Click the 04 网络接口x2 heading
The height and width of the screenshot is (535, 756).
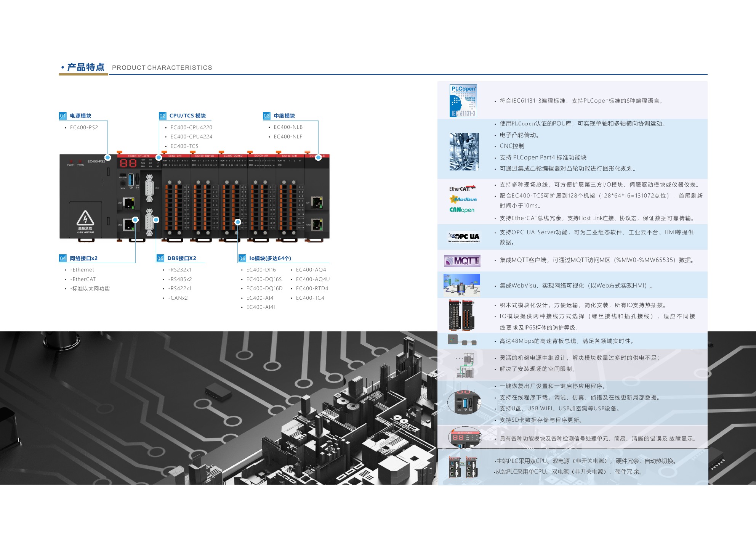point(79,259)
